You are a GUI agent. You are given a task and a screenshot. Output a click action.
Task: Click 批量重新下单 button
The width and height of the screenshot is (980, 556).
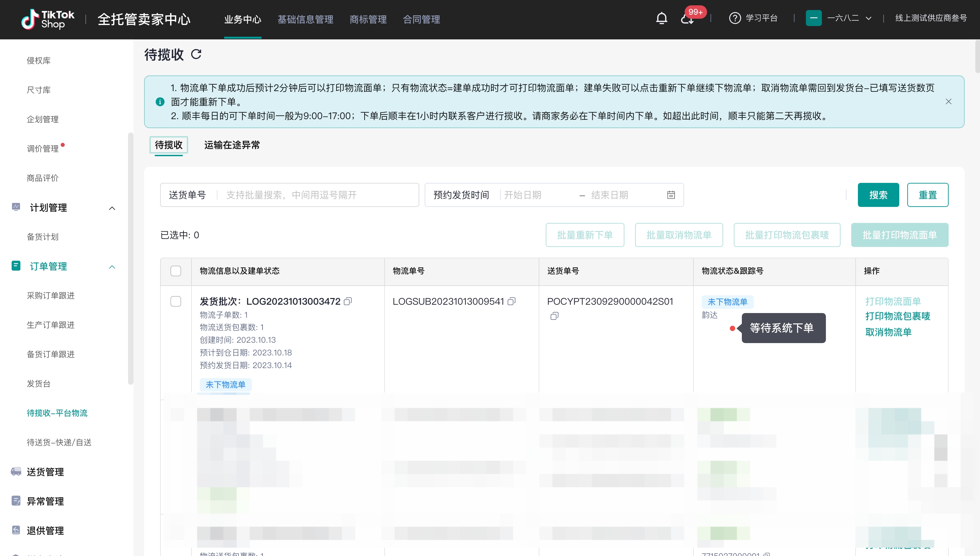[585, 235]
